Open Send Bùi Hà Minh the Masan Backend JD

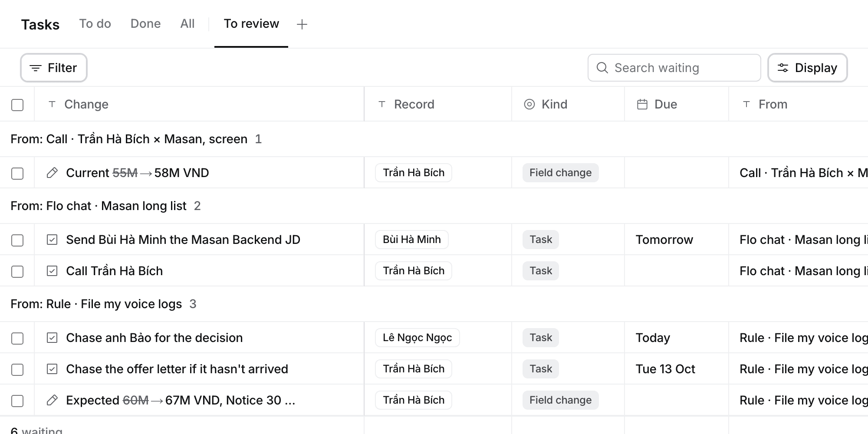point(183,240)
